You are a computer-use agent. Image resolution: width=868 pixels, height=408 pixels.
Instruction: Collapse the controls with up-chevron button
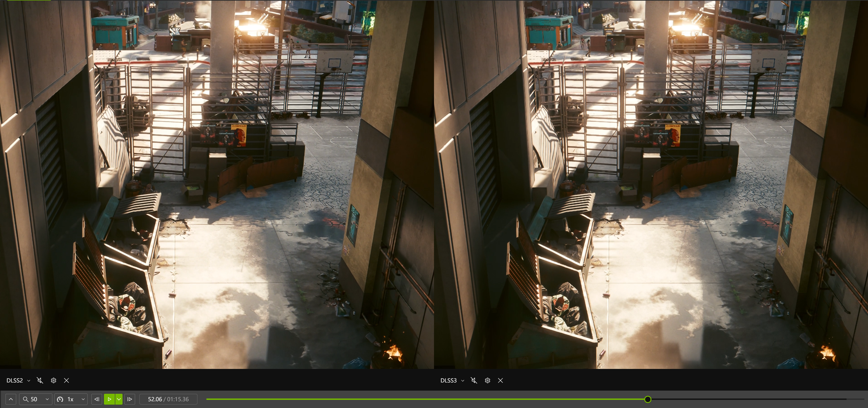tap(11, 399)
